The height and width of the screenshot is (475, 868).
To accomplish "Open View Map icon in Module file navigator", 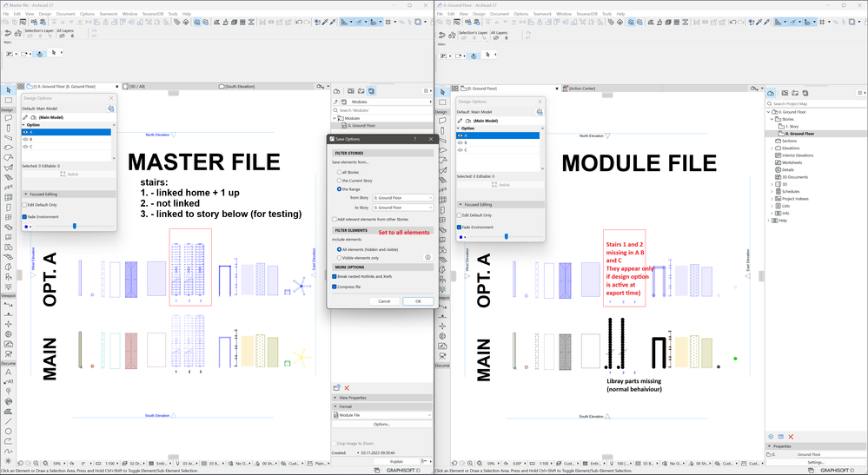I will (x=783, y=93).
